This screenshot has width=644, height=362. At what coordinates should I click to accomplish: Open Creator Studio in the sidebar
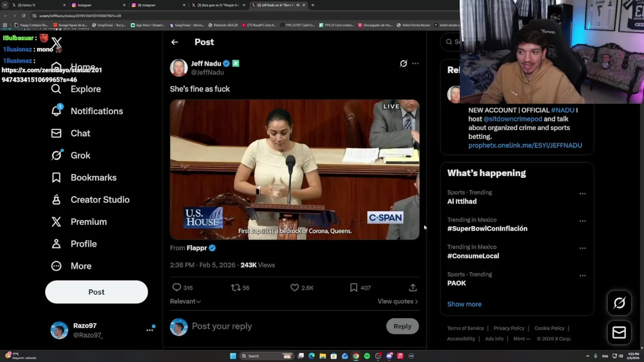click(90, 200)
